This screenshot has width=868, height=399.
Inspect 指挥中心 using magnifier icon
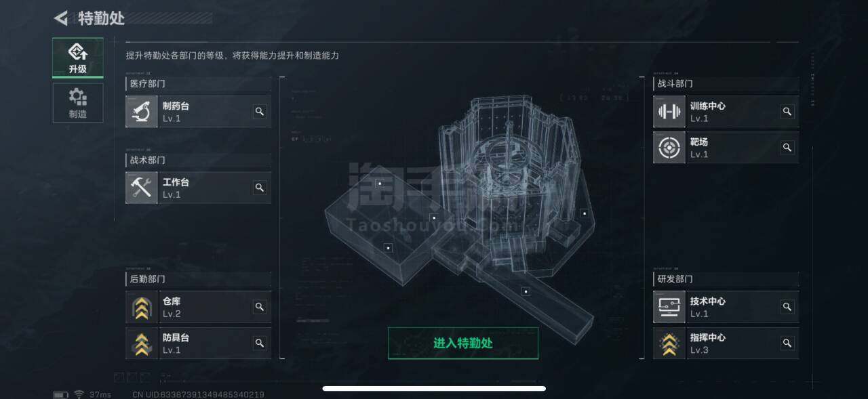[787, 343]
